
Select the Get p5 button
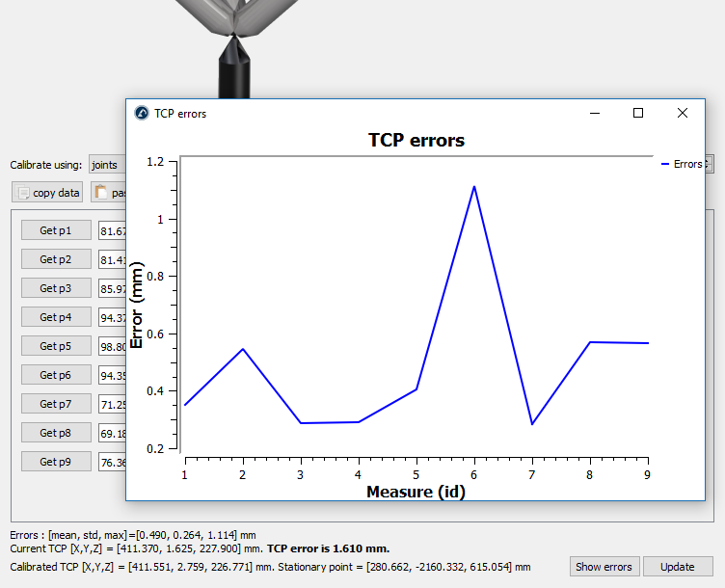[56, 346]
